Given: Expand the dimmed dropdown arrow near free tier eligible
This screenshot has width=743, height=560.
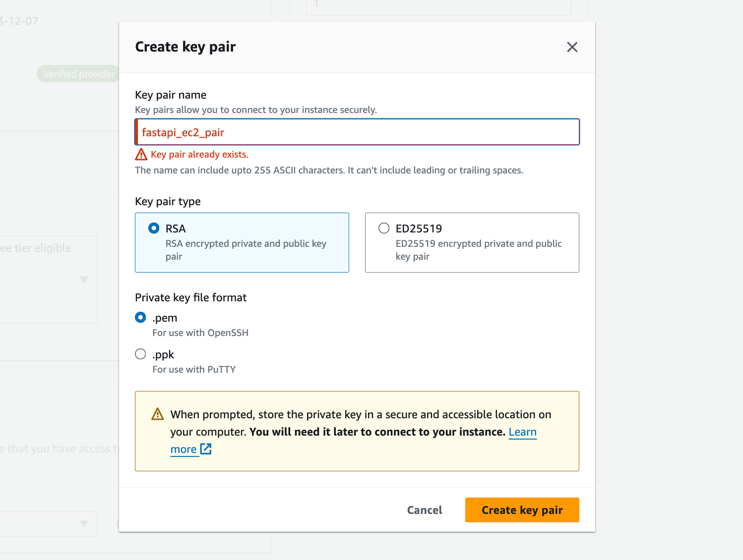Looking at the screenshot, I should click(x=84, y=280).
